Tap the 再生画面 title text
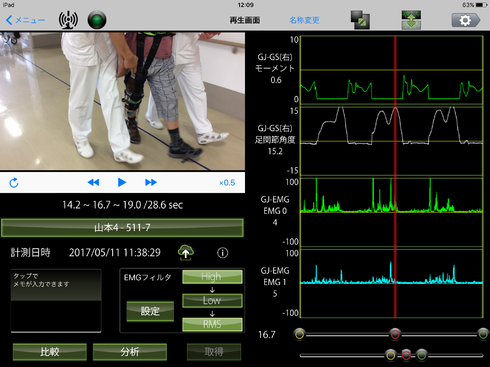 (x=245, y=20)
